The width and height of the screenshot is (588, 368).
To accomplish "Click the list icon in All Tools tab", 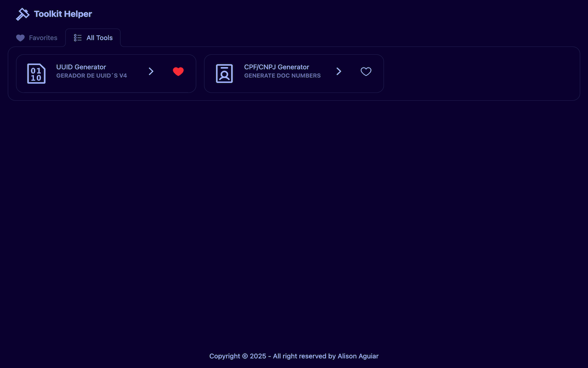I will [78, 38].
